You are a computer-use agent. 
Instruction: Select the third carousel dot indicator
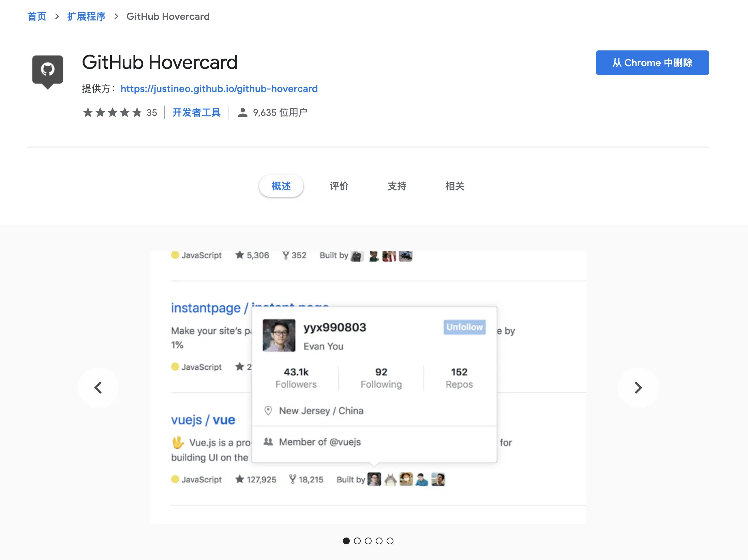368,541
